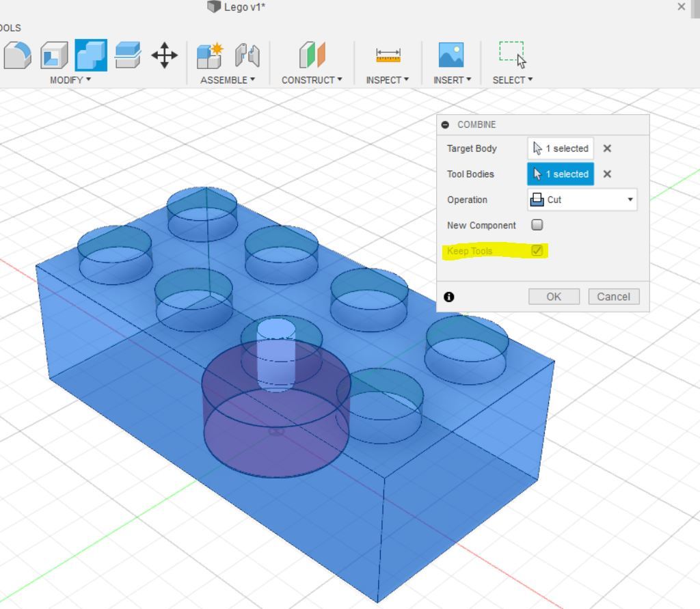Click the Insert image icon
This screenshot has height=609, width=700.
point(451,55)
